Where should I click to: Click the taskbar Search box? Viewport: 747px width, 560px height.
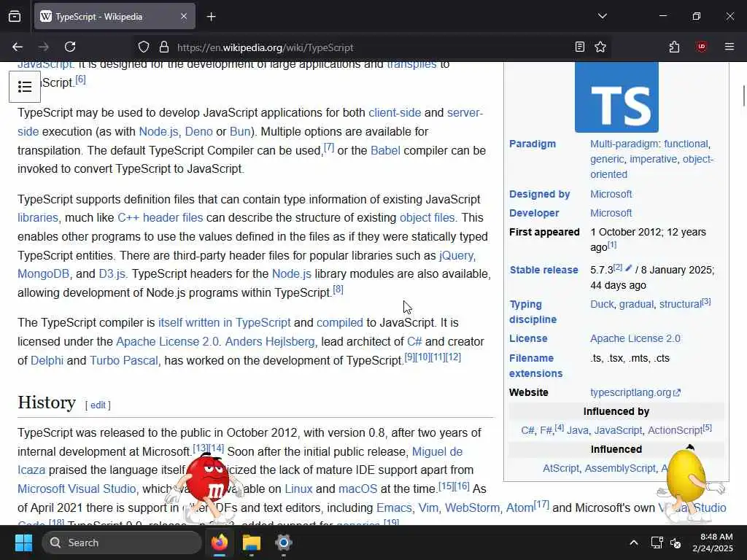[x=122, y=542]
